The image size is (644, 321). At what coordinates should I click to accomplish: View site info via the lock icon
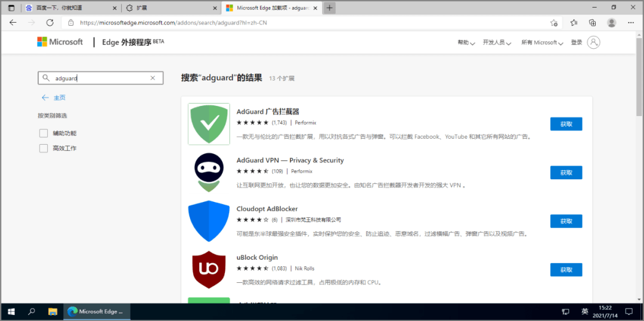coord(70,23)
